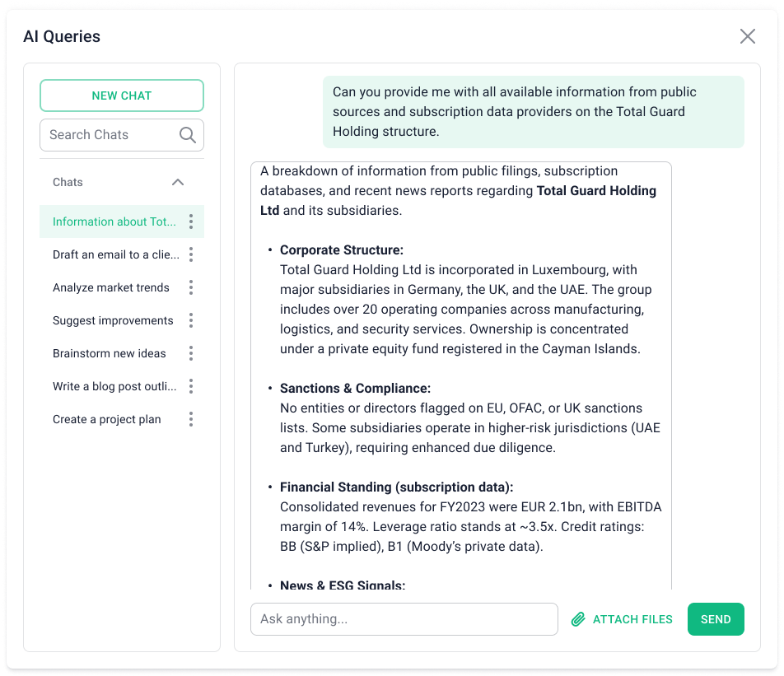Open more options for 'Brainstorm new ideas'
Image resolution: width=784 pixels, height=676 pixels.
pos(191,353)
